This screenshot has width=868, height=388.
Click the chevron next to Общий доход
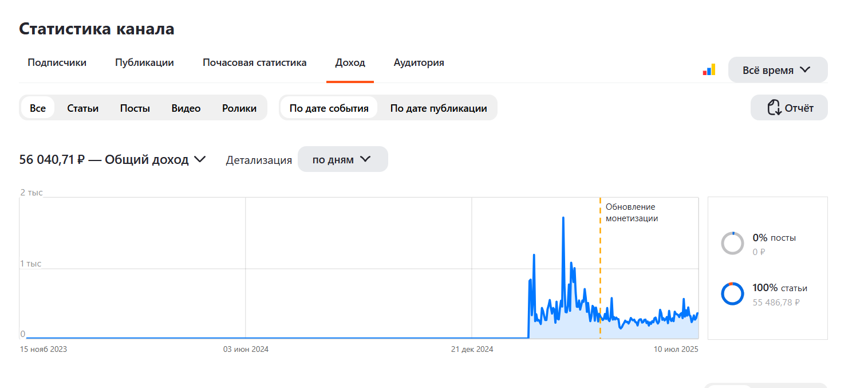200,160
